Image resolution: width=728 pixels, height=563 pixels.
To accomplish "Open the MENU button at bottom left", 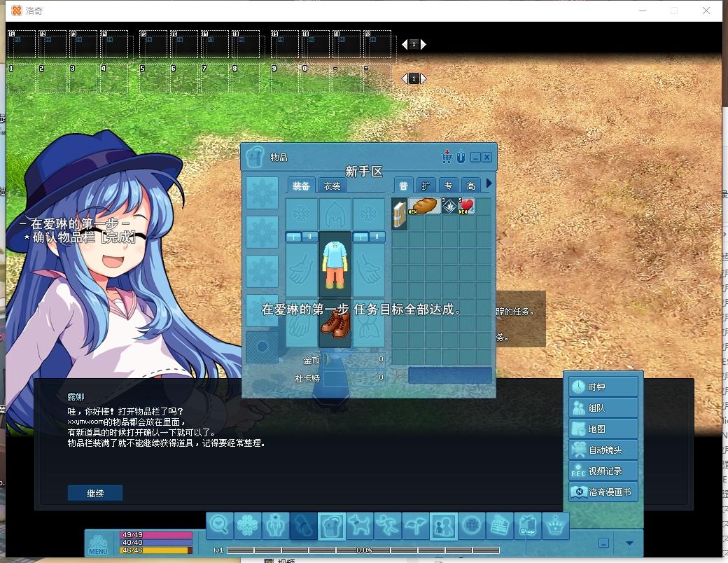I will (98, 544).
